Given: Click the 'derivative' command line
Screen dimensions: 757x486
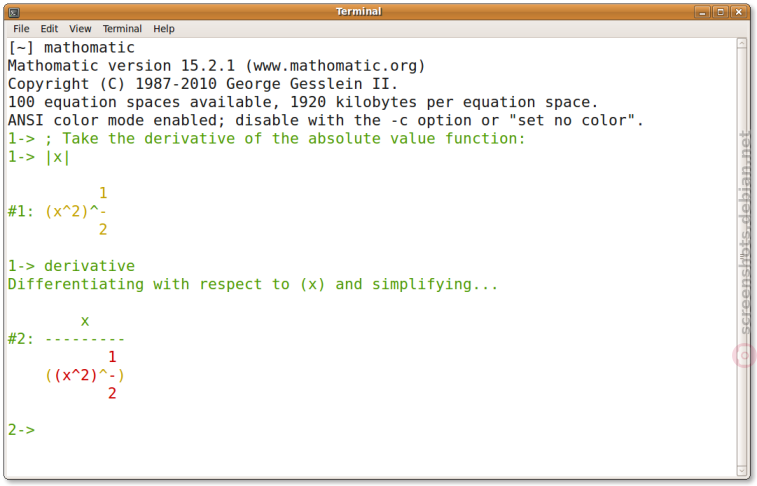Looking at the screenshot, I should click(71, 266).
